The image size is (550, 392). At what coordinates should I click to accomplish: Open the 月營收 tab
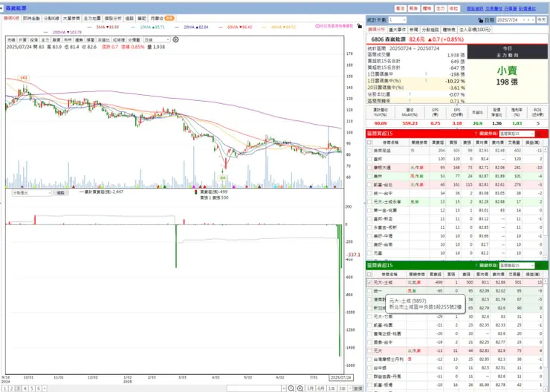162,19
